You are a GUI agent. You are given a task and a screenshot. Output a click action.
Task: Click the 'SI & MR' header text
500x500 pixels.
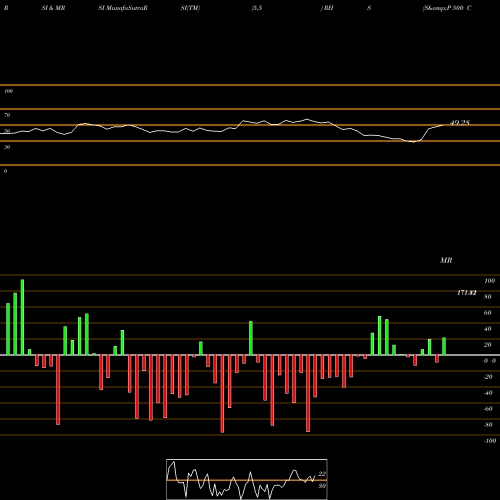(x=53, y=8)
